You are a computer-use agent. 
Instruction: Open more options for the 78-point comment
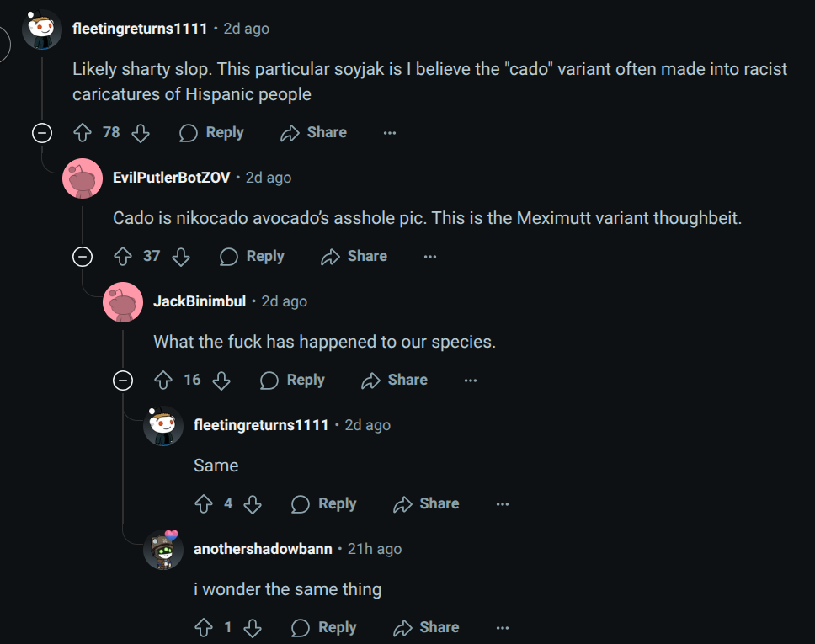389,132
